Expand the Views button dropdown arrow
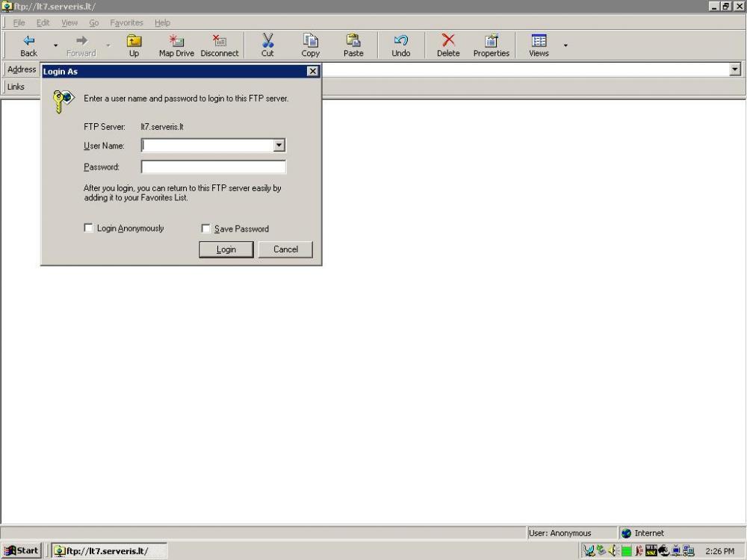This screenshot has width=747, height=560. pyautogui.click(x=565, y=46)
